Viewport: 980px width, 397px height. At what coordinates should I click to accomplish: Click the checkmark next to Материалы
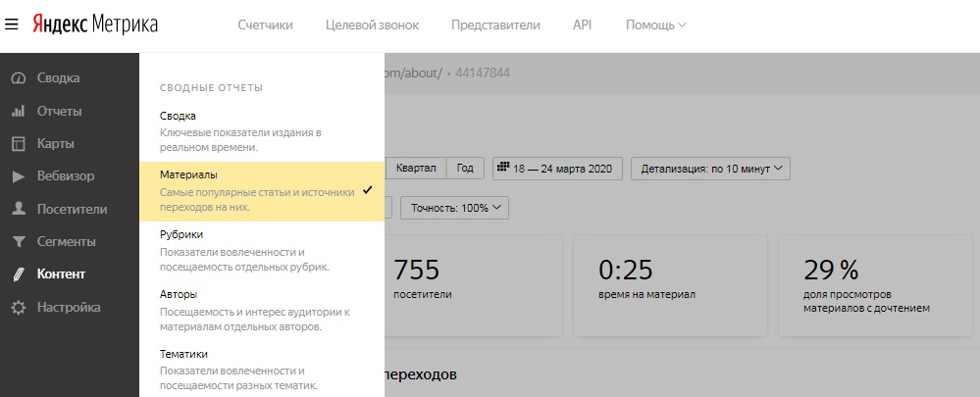(x=368, y=190)
